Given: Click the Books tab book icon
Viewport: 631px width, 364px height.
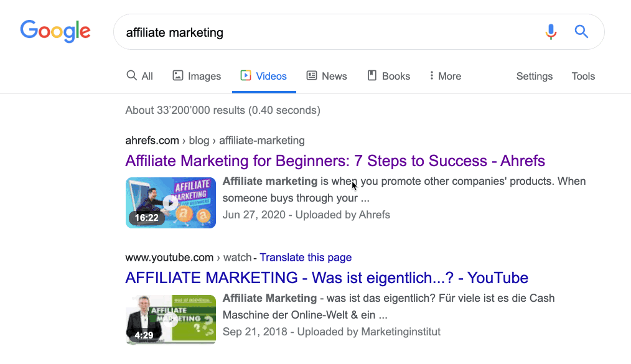Looking at the screenshot, I should point(372,76).
